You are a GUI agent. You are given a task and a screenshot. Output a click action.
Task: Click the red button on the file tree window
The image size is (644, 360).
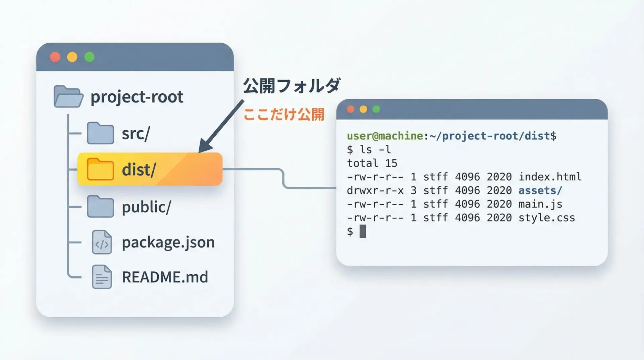pyautogui.click(x=55, y=57)
